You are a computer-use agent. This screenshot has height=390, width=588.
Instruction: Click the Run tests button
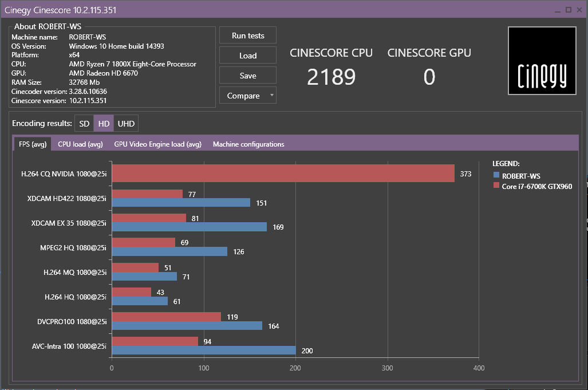(248, 36)
